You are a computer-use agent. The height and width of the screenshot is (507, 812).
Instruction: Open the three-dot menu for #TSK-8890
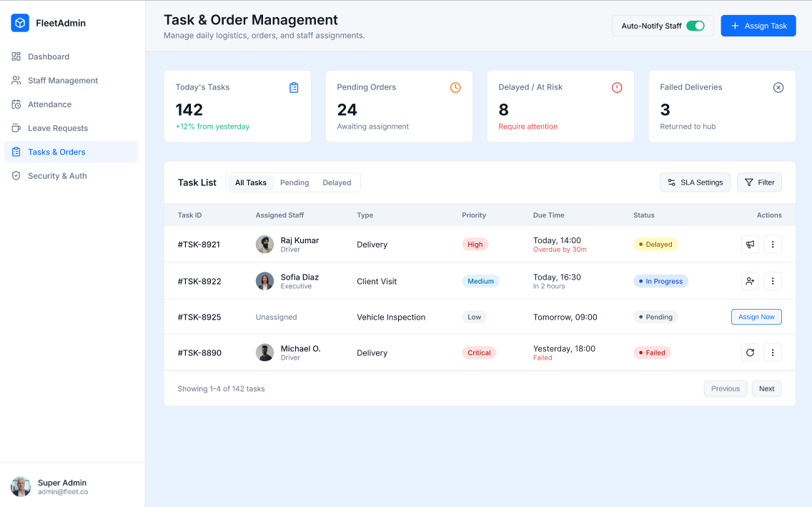[773, 353]
